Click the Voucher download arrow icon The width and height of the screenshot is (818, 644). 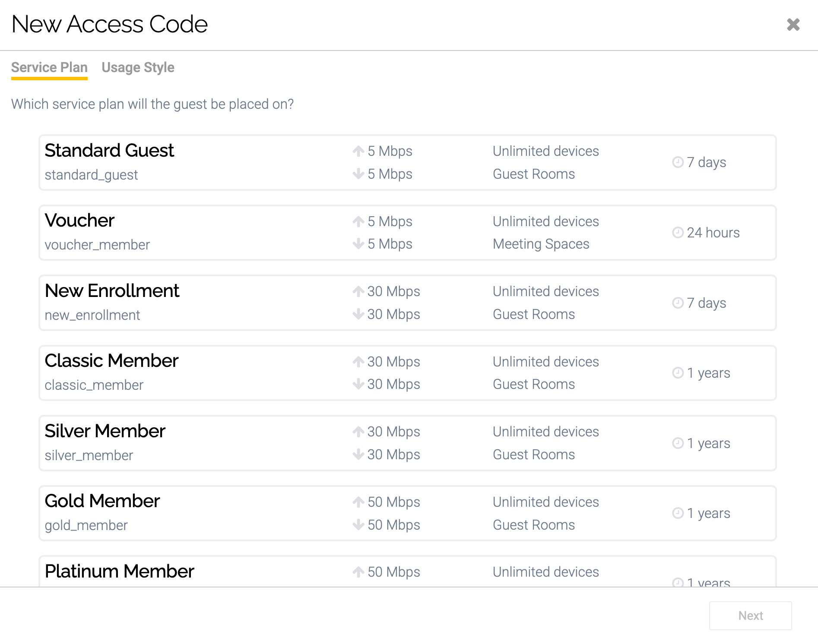(358, 244)
